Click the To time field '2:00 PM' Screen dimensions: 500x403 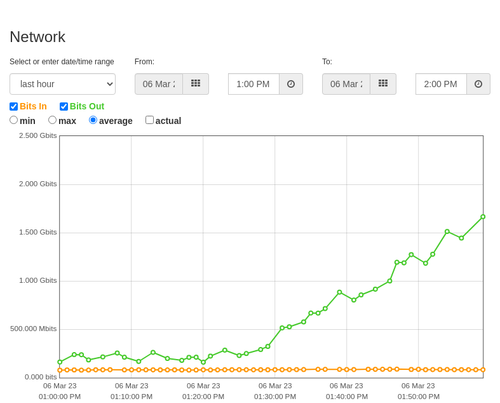click(441, 84)
